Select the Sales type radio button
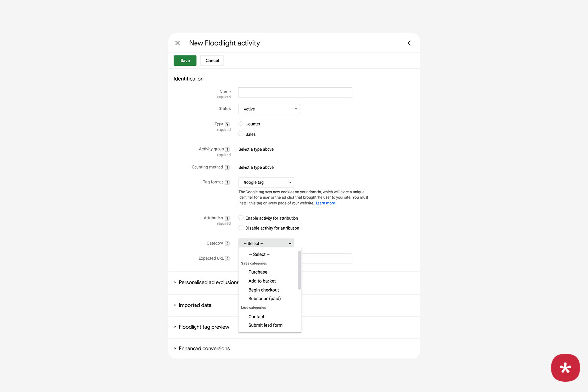The height and width of the screenshot is (392, 588). pos(241,134)
